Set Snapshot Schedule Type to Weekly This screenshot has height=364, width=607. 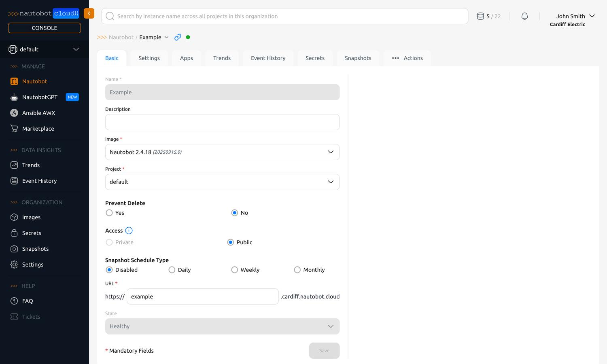pos(235,270)
